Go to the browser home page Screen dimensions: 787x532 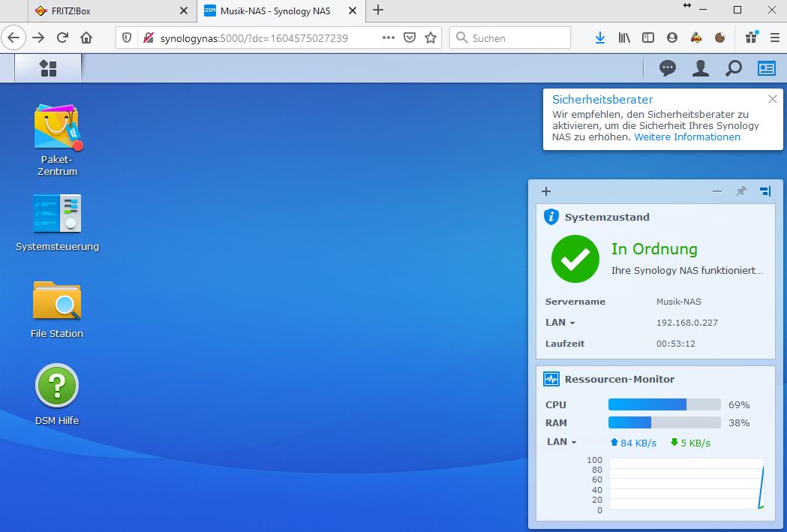(86, 38)
